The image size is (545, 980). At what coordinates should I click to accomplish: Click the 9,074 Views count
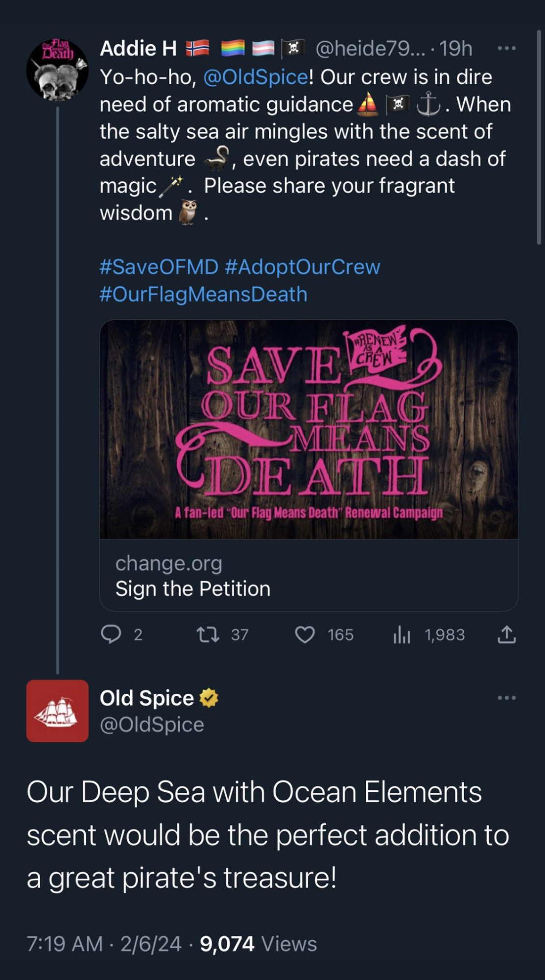pos(258,944)
